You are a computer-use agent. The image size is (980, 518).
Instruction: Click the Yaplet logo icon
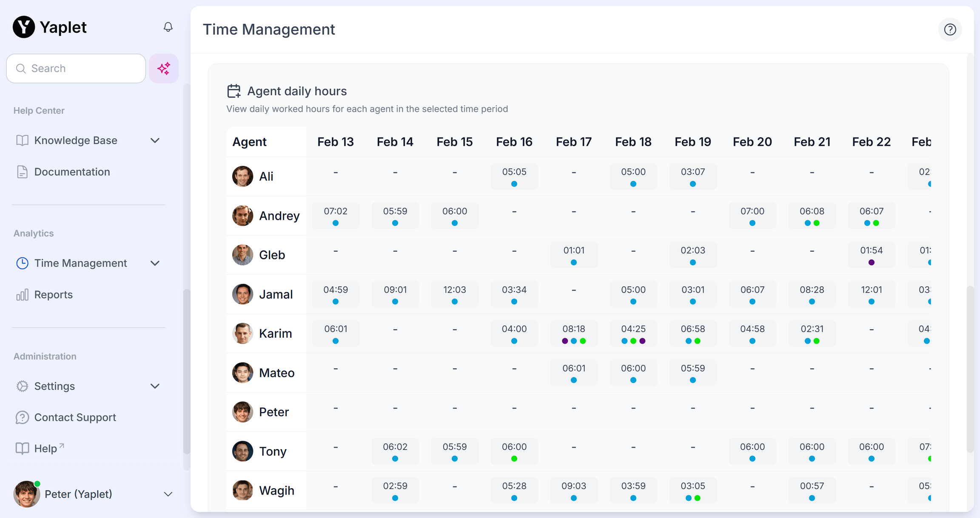24,27
